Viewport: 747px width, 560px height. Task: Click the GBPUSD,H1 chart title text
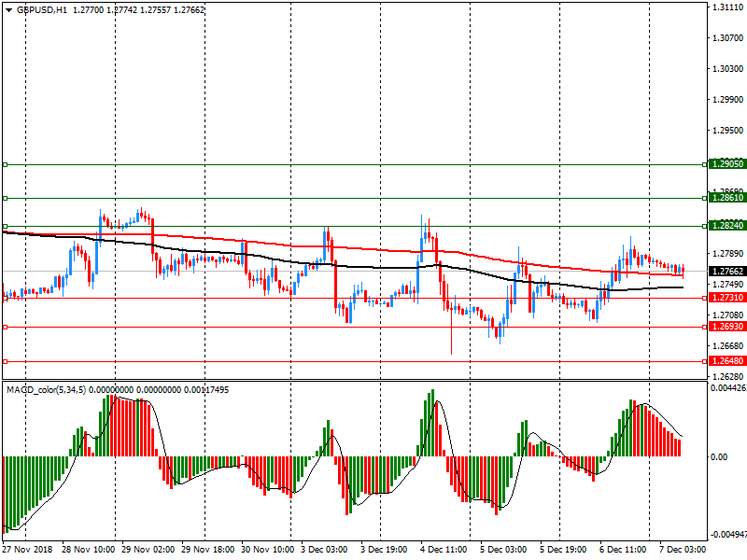(42, 10)
